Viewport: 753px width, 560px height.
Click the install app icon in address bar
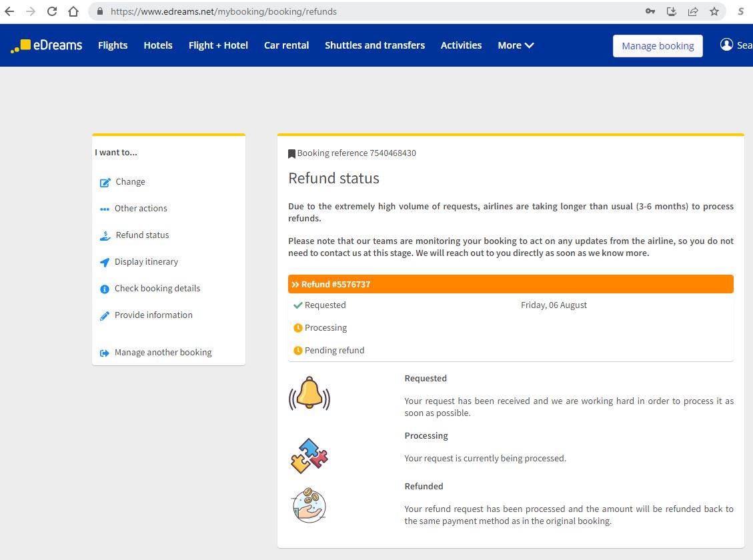point(672,11)
